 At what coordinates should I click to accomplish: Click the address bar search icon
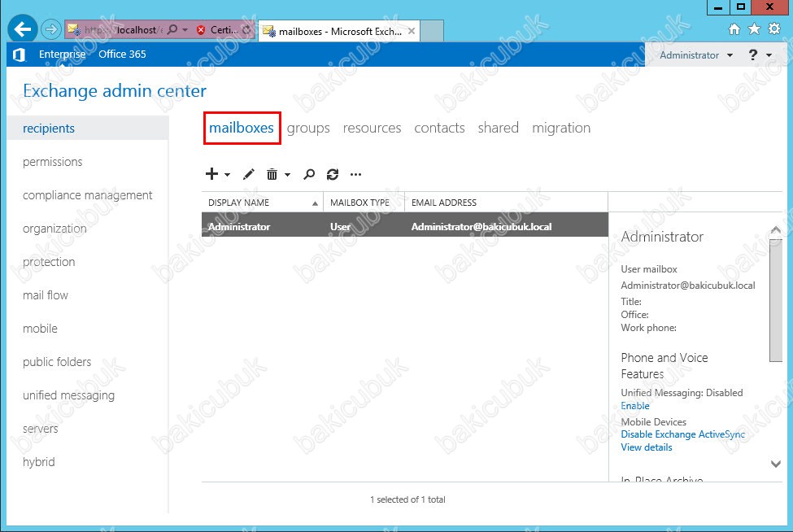click(x=172, y=30)
